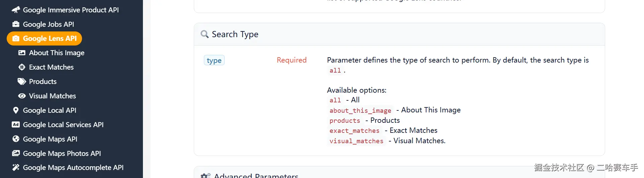The width and height of the screenshot is (644, 178).
Task: Click the about_this_image code option
Action: pos(360,110)
